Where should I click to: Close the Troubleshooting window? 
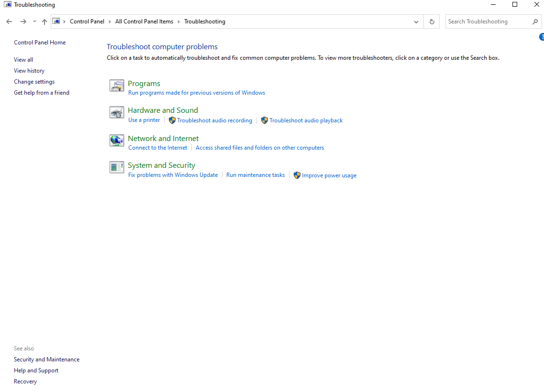point(536,4)
